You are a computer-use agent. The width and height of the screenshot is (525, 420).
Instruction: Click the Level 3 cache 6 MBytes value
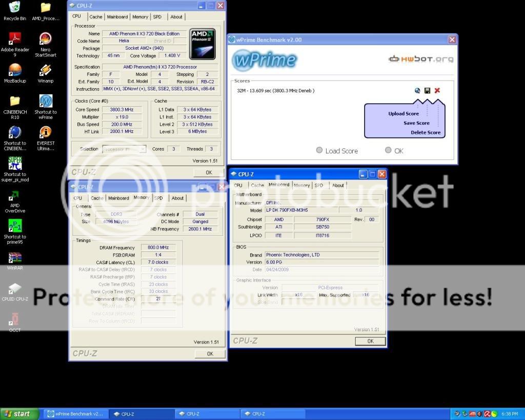197,131
